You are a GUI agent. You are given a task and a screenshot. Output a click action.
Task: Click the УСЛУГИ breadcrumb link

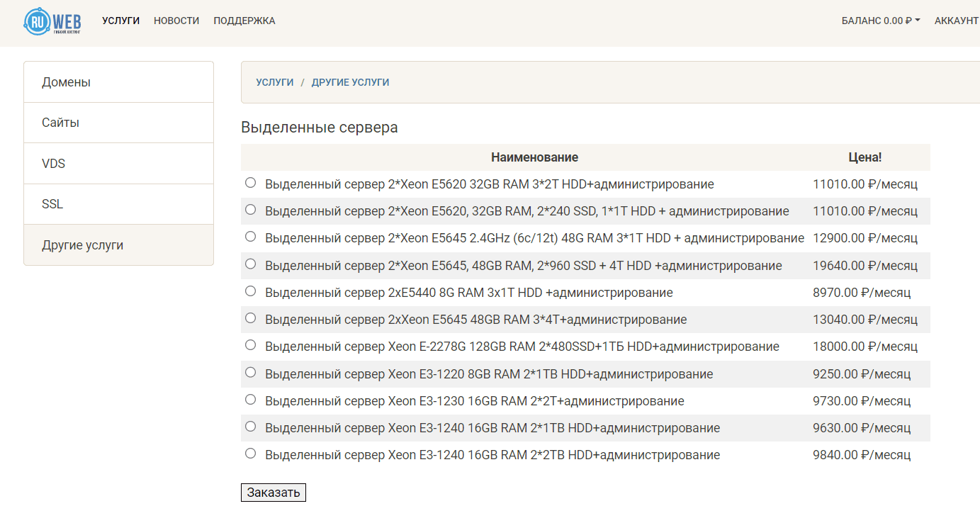pos(275,81)
